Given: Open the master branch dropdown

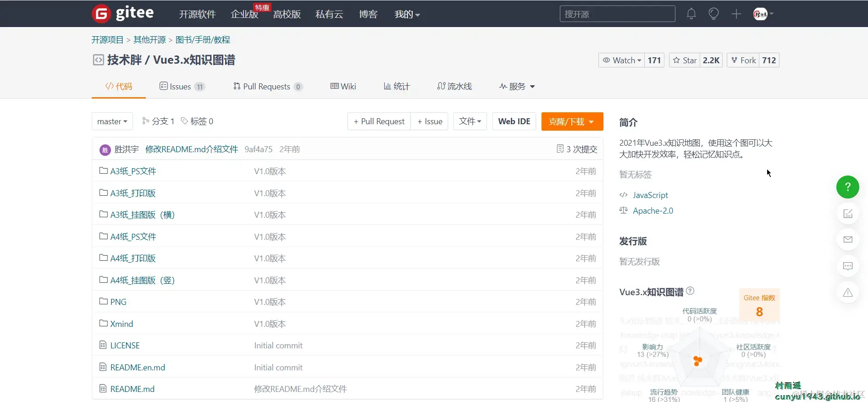Looking at the screenshot, I should [x=112, y=121].
